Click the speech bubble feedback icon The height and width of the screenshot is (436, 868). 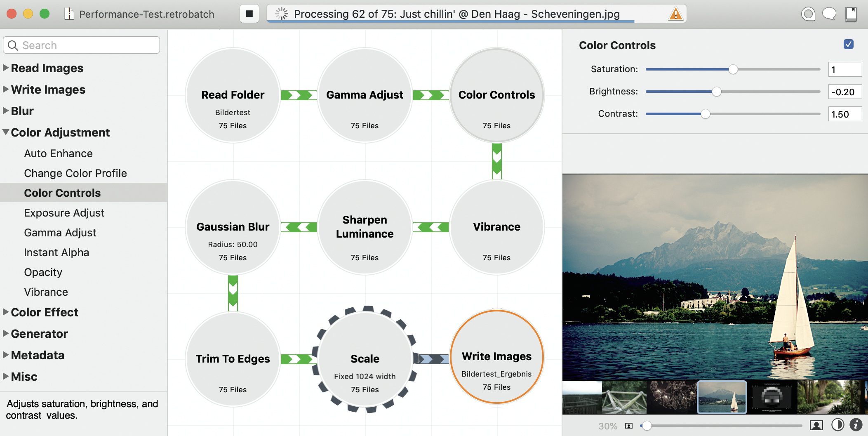click(829, 14)
